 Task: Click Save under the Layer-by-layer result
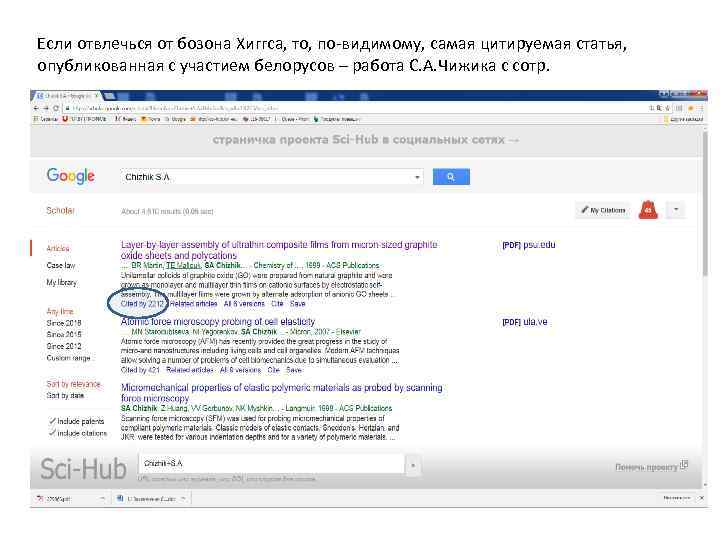pyautogui.click(x=298, y=304)
